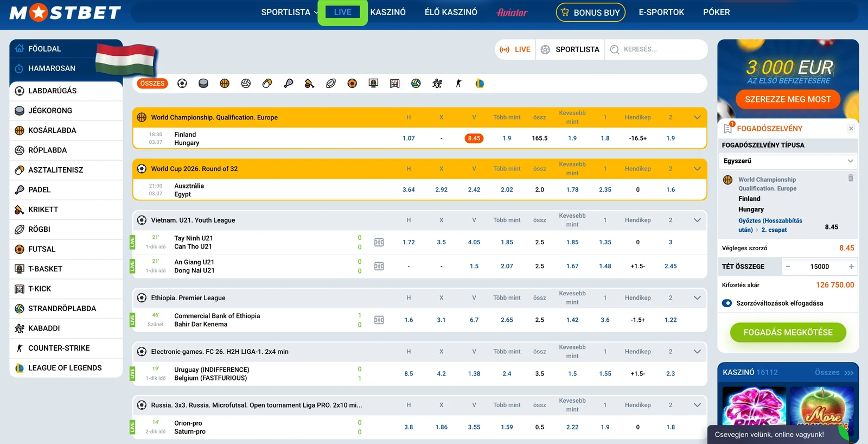Viewport: 868px width, 444px height.
Task: Switch to the Sportlista view toggle
Action: [570, 49]
